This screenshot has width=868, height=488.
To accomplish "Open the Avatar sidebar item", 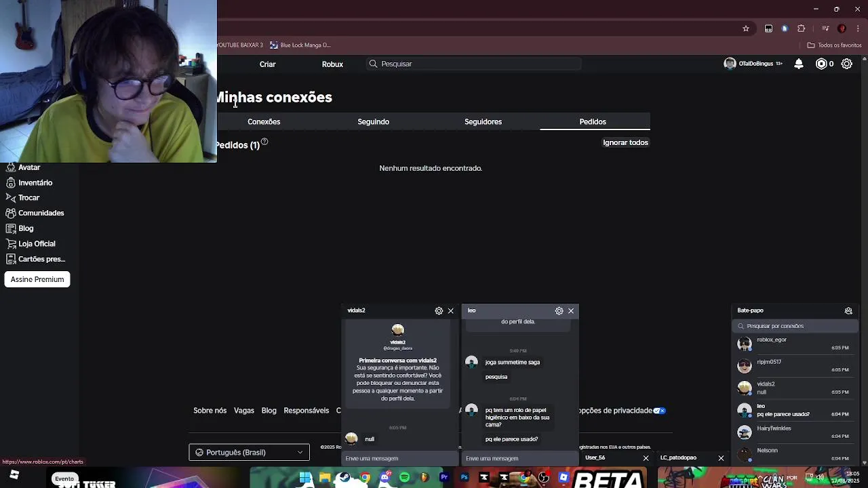I will pyautogui.click(x=23, y=167).
